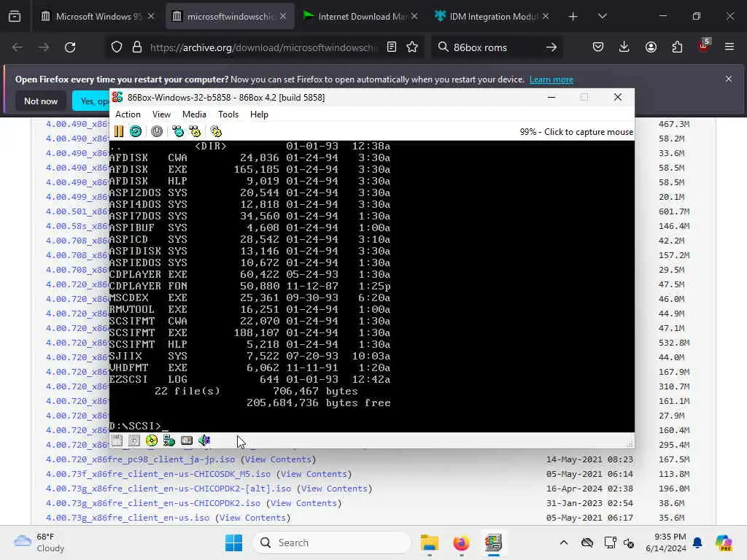Image resolution: width=747 pixels, height=560 pixels.
Task: Switch to the Internet Download Manager tab
Action: 360,17
